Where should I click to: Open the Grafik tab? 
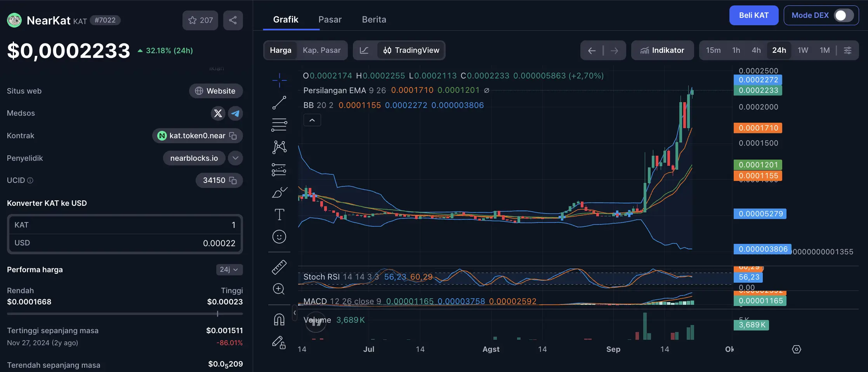(x=286, y=19)
